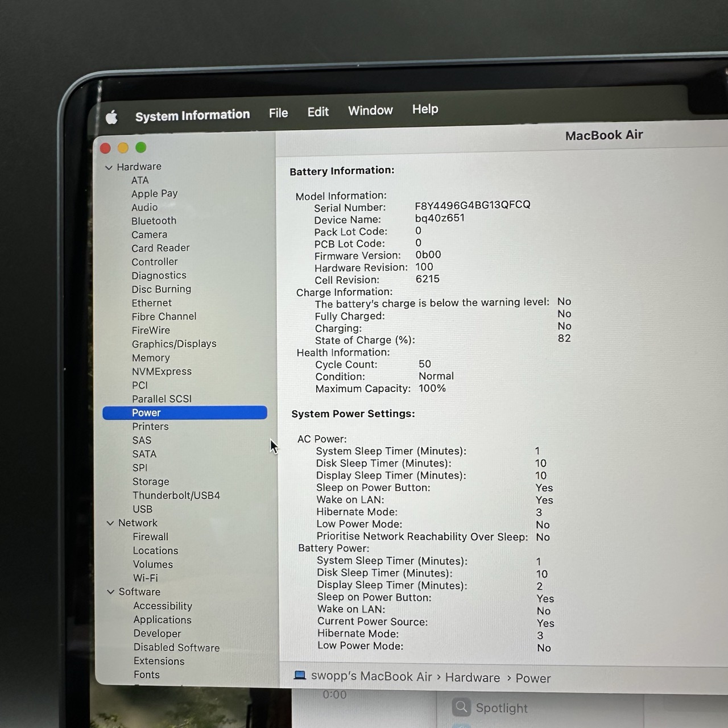Collapse the Software section chevron
Image resolution: width=728 pixels, height=728 pixels.
pyautogui.click(x=111, y=592)
